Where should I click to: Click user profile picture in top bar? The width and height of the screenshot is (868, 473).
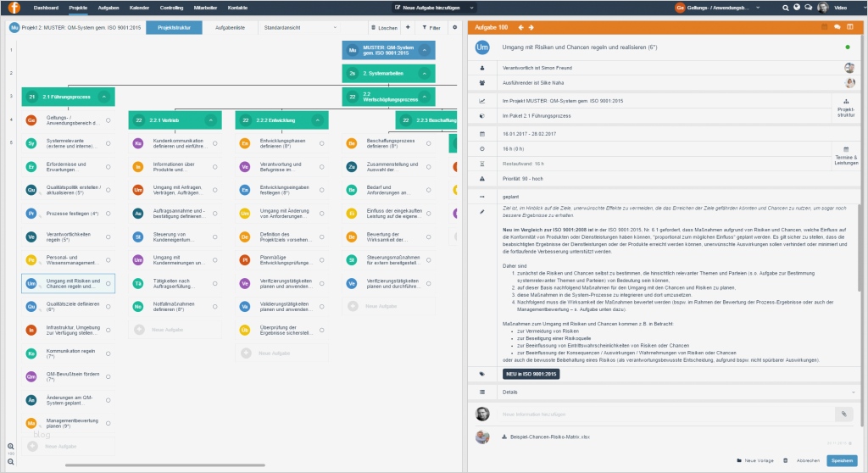pyautogui.click(x=822, y=8)
